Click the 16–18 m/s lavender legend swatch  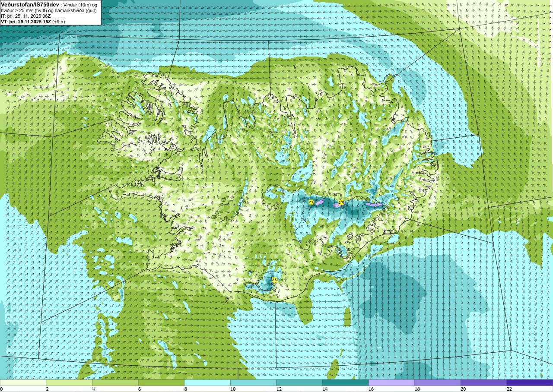pos(391,383)
